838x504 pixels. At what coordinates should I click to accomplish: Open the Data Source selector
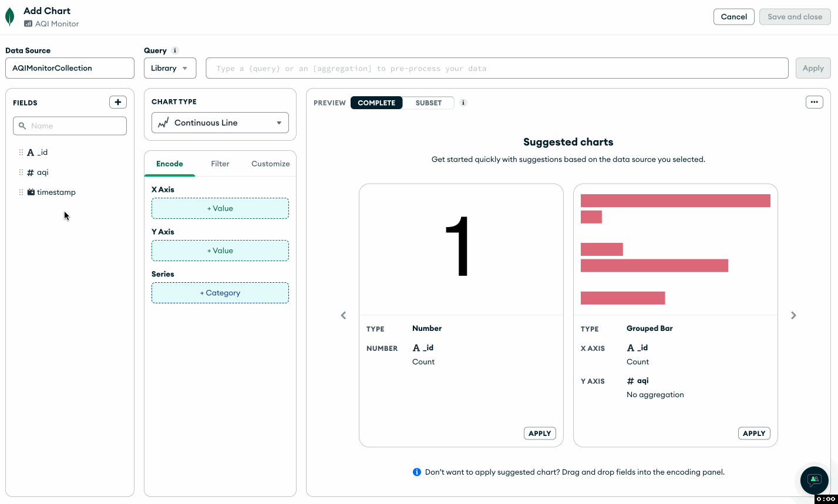(x=70, y=68)
